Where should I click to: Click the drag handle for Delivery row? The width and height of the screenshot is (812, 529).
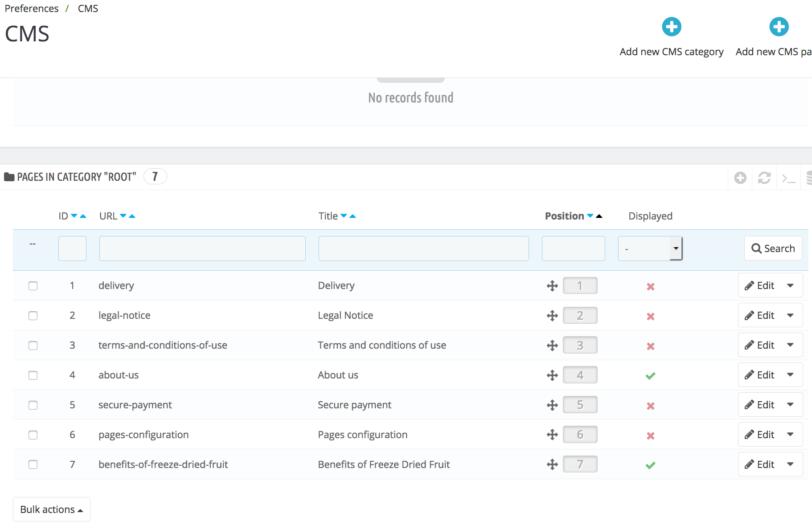tap(552, 286)
